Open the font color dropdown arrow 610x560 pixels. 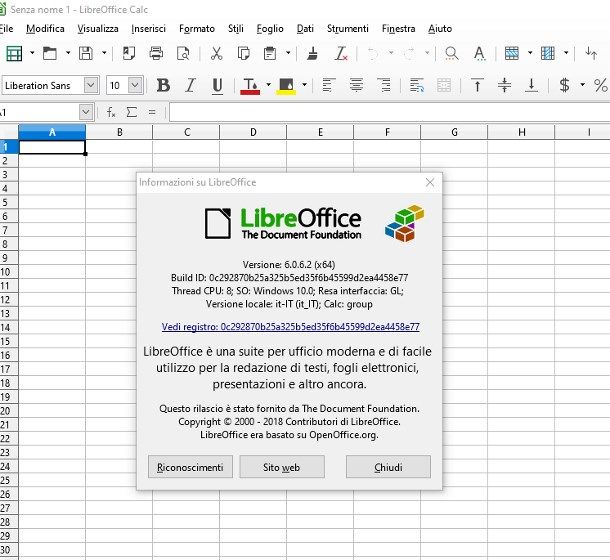pyautogui.click(x=268, y=84)
